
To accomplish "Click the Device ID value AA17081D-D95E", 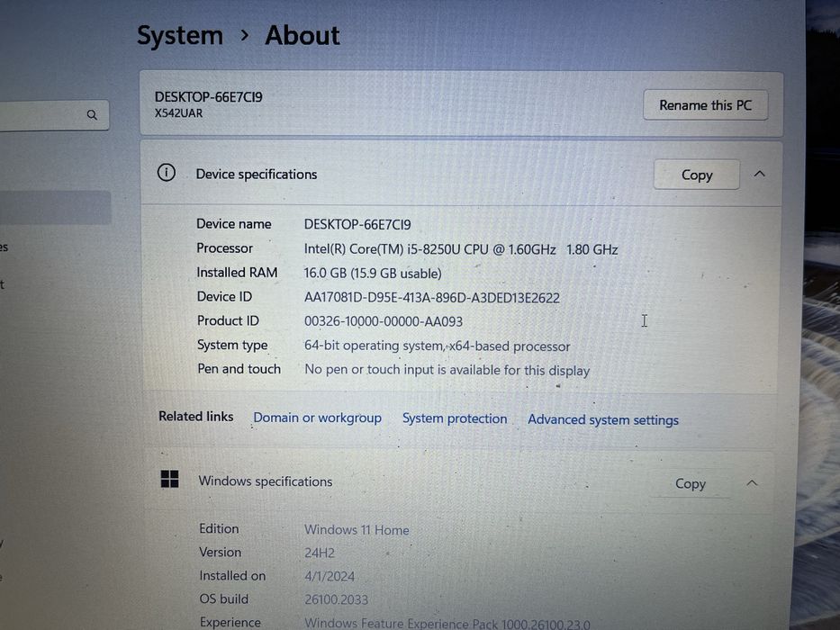I will tap(432, 298).
